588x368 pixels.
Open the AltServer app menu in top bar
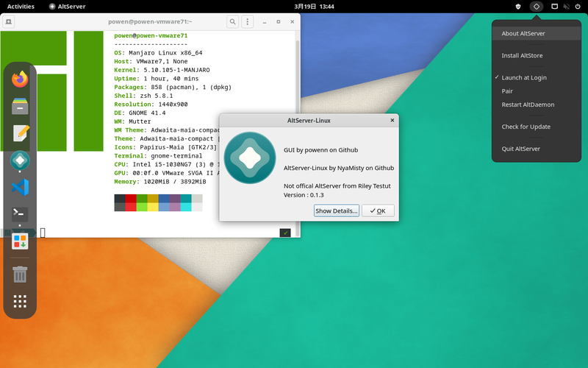coord(67,7)
